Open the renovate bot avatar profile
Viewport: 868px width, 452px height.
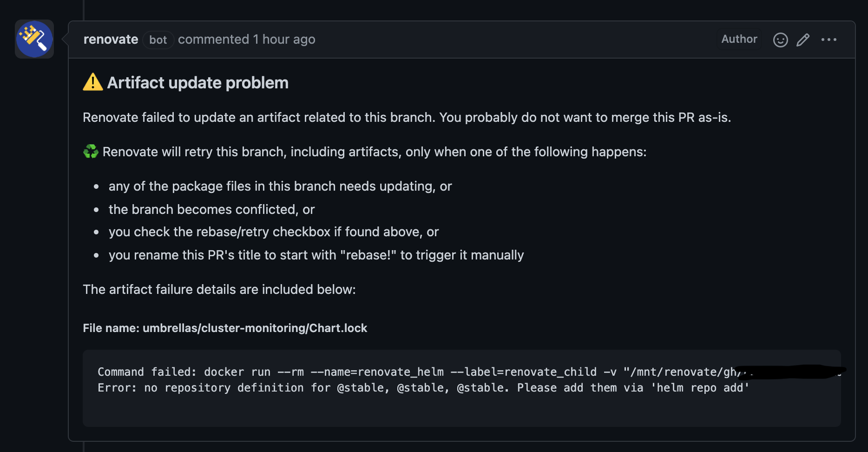click(34, 39)
